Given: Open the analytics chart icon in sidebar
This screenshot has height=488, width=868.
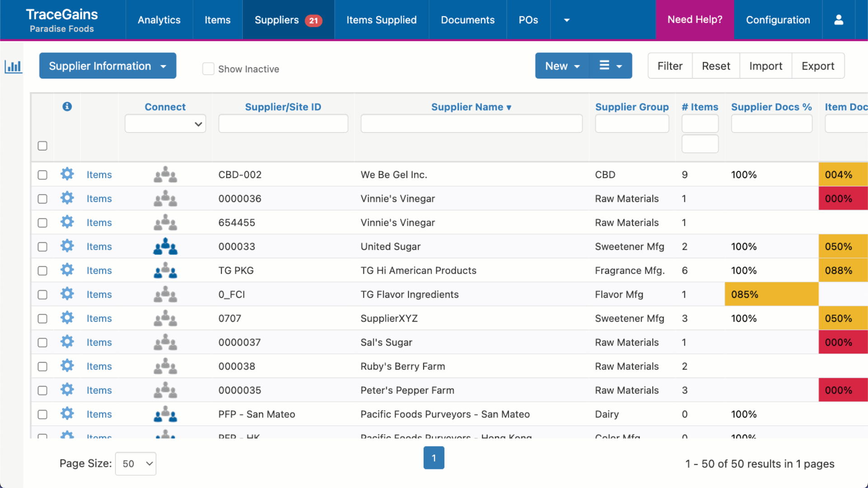Looking at the screenshot, I should (x=13, y=67).
